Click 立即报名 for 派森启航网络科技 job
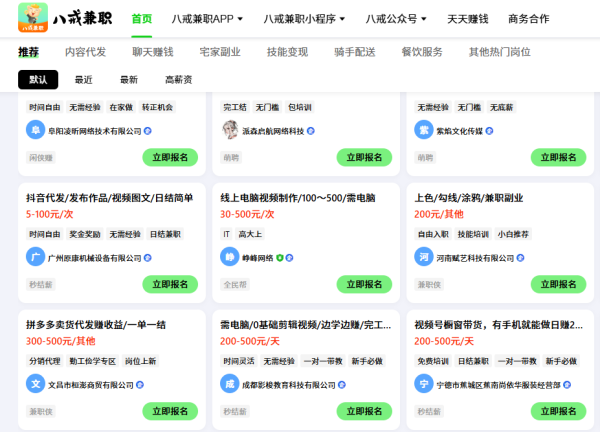 [364, 157]
